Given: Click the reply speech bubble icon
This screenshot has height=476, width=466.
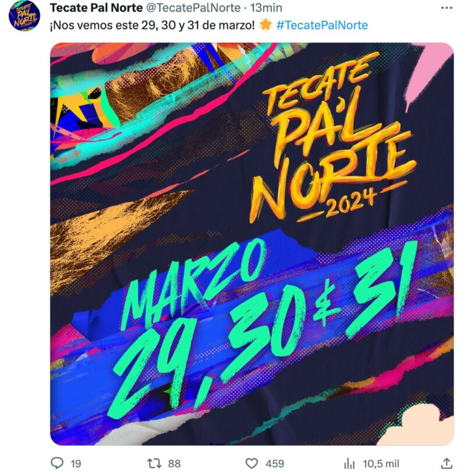Looking at the screenshot, I should [57, 463].
